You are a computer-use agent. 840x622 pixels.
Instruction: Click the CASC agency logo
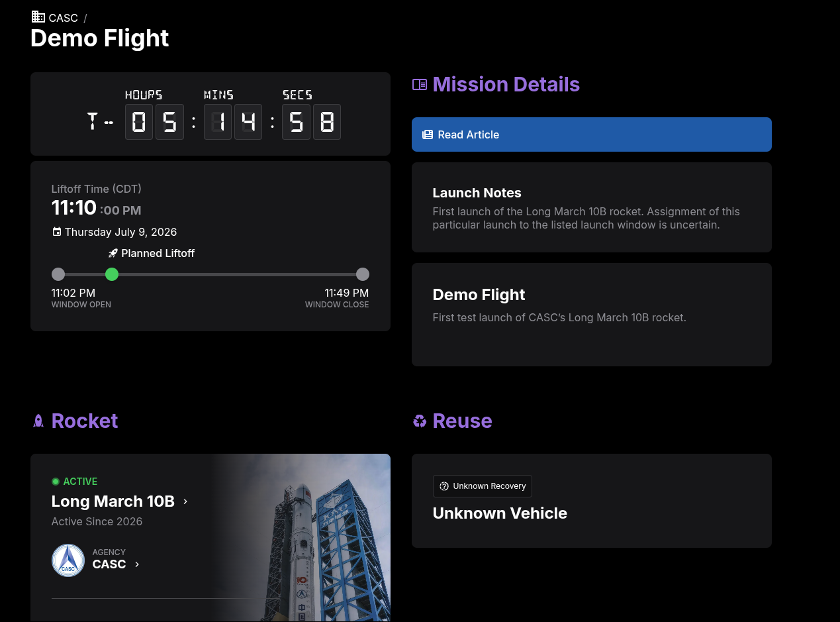click(x=68, y=560)
